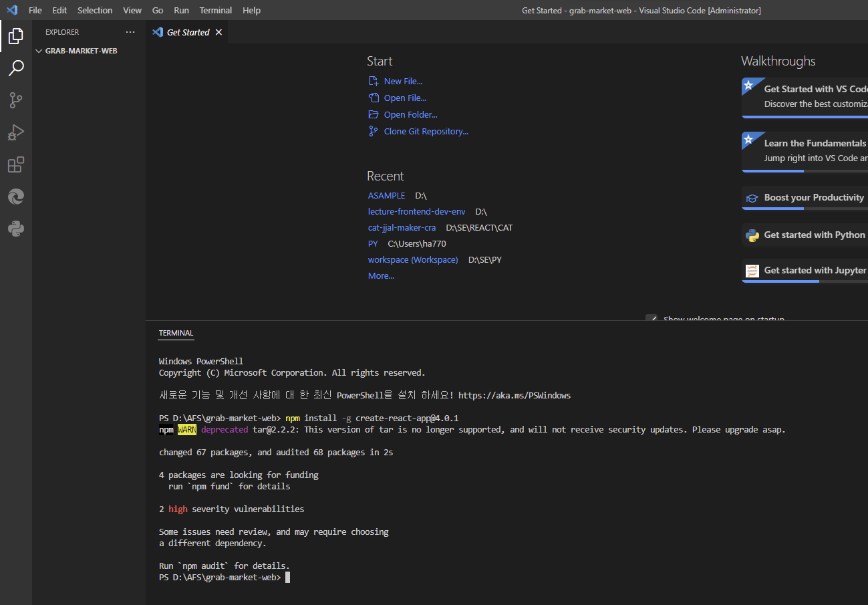This screenshot has width=868, height=605.
Task: Open the Selection menu
Action: (x=95, y=10)
